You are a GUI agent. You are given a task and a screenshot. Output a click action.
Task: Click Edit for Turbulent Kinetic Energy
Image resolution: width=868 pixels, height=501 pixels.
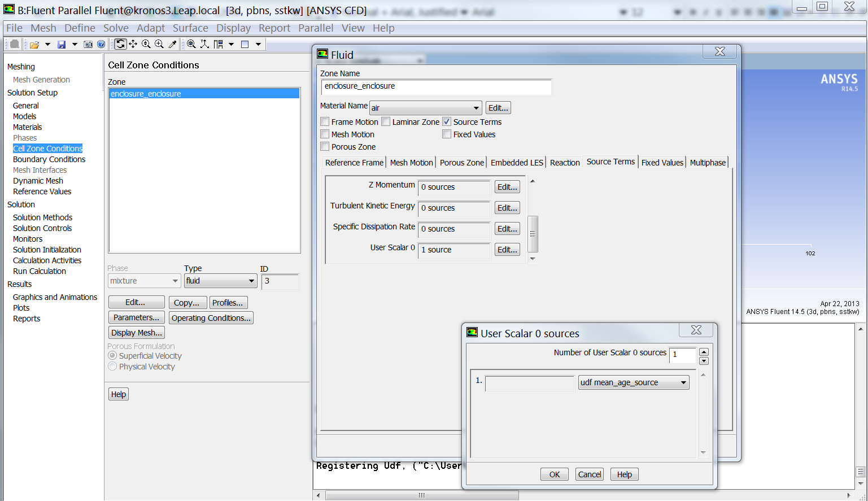click(x=507, y=208)
